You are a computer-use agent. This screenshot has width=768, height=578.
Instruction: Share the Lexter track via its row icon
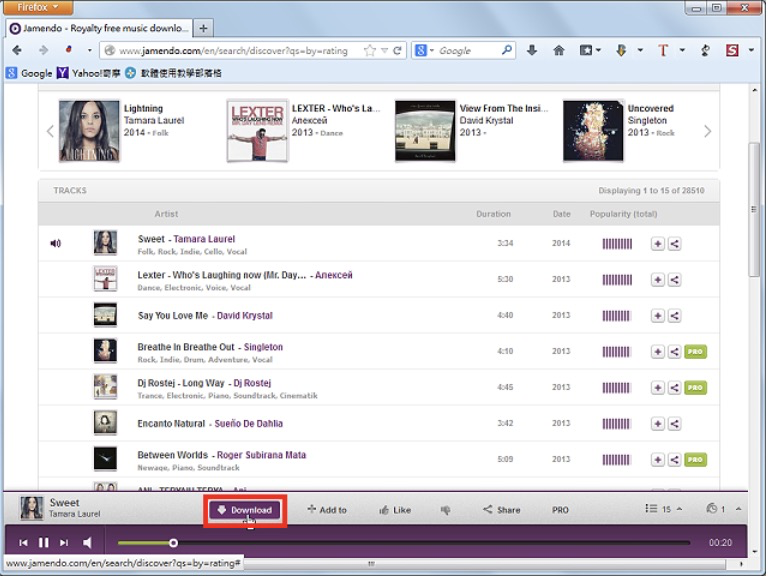pos(674,280)
